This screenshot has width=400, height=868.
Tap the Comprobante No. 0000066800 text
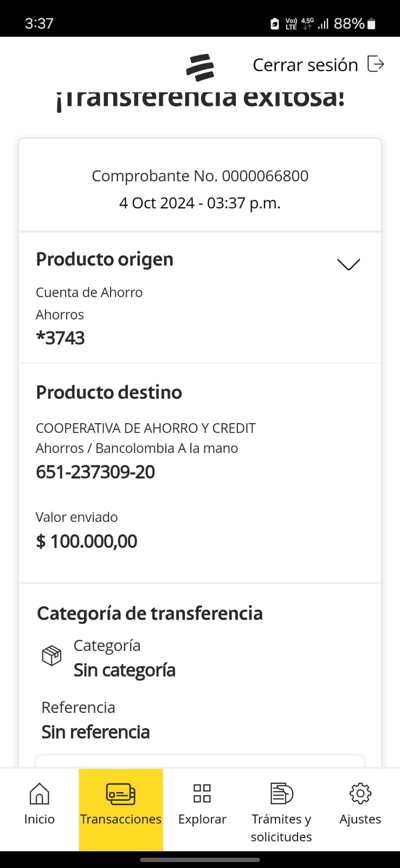click(200, 176)
